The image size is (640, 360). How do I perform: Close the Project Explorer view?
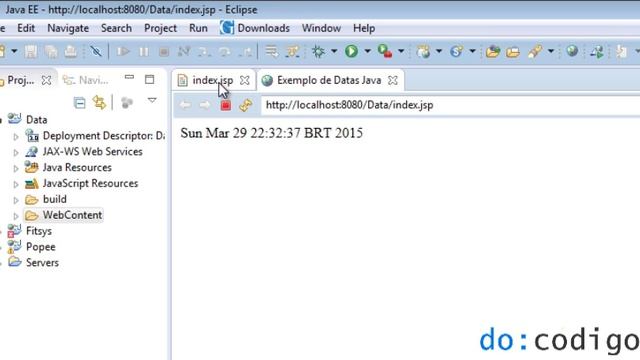47,80
